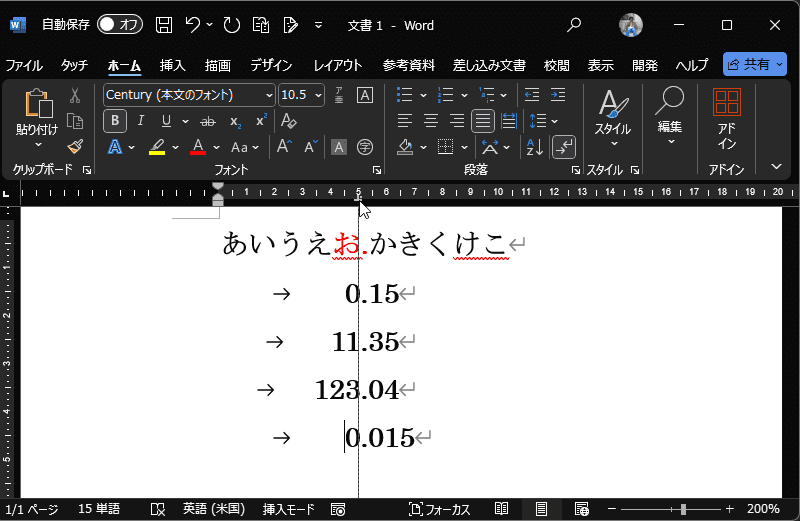
Task: Open the 挿入 (Insert) tab
Action: click(172, 65)
